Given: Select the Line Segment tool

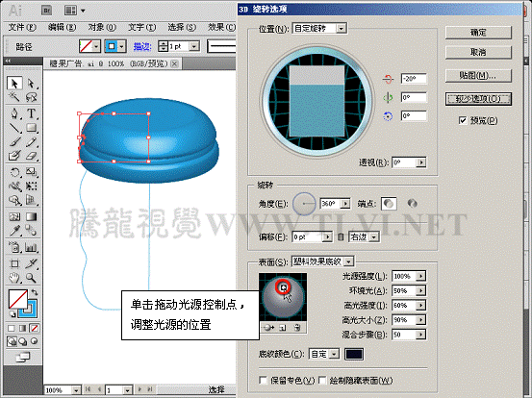Looking at the screenshot, I should 14,128.
